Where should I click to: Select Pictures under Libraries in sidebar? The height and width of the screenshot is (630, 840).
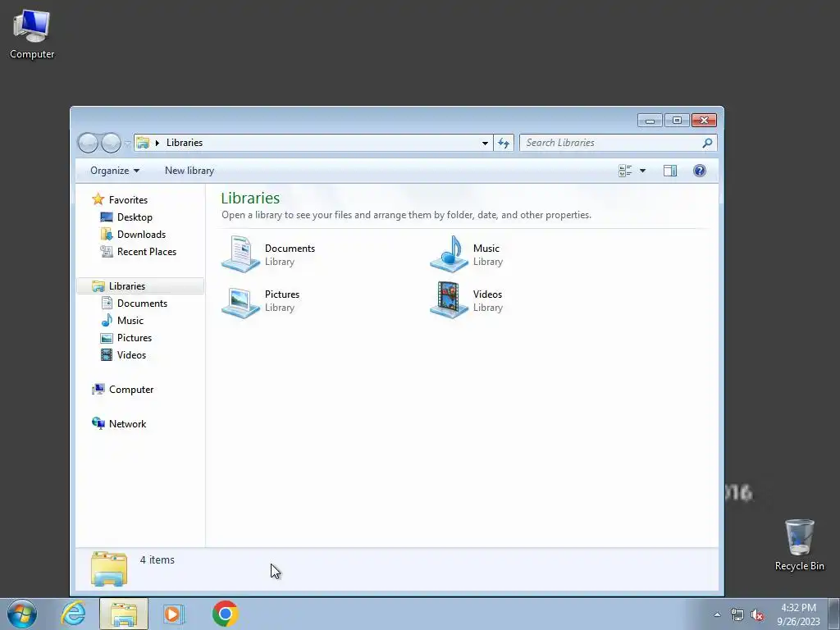(135, 337)
